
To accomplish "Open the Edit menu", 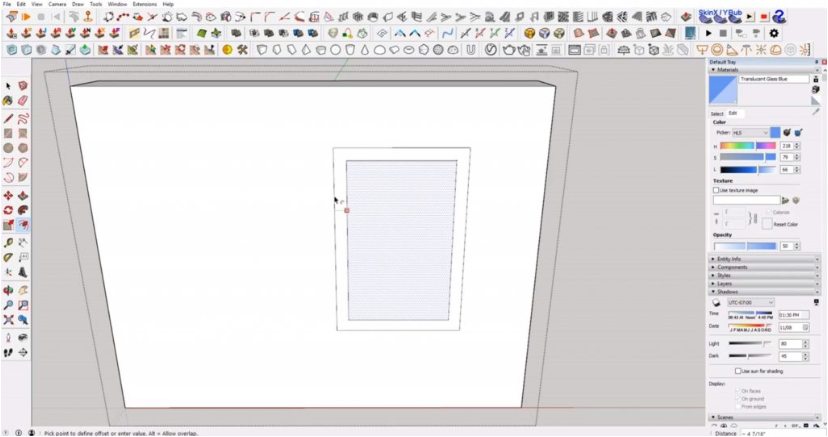I will tap(21, 4).
